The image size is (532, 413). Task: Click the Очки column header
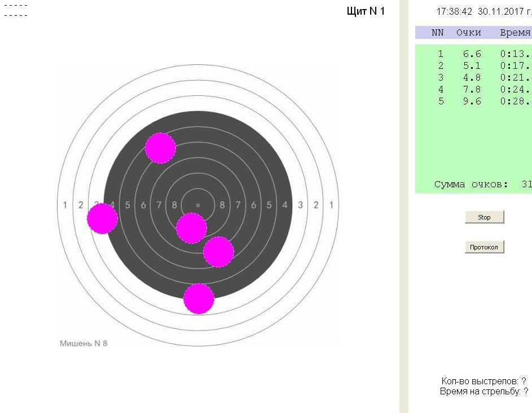[468, 33]
